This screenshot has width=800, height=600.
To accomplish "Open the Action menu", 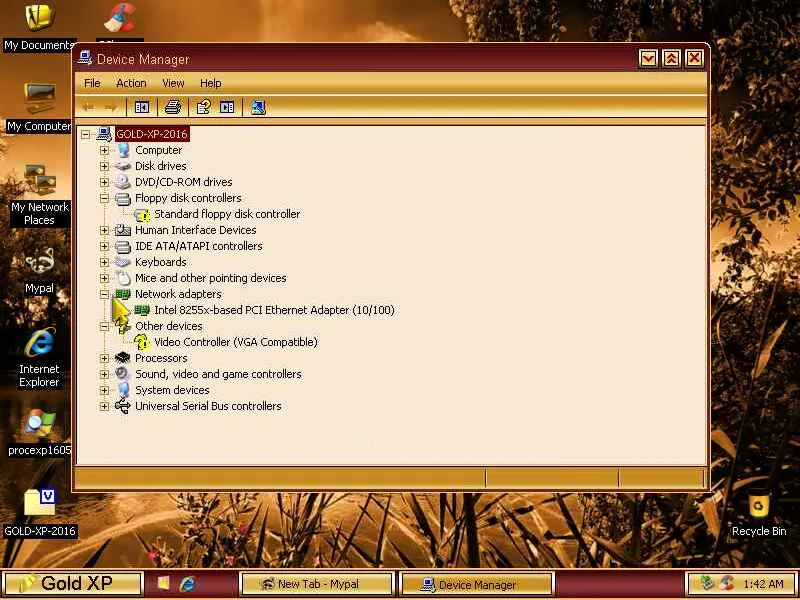I will click(131, 83).
